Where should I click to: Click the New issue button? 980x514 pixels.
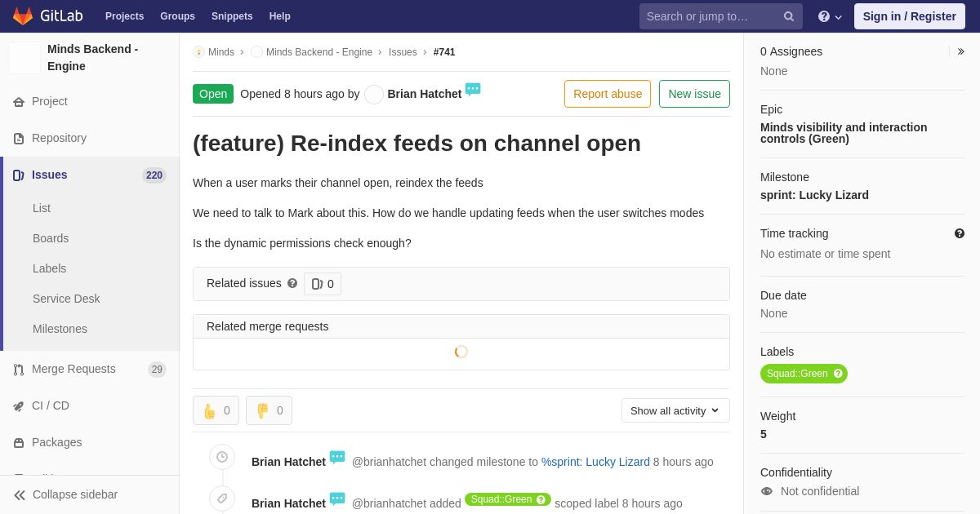pyautogui.click(x=694, y=94)
